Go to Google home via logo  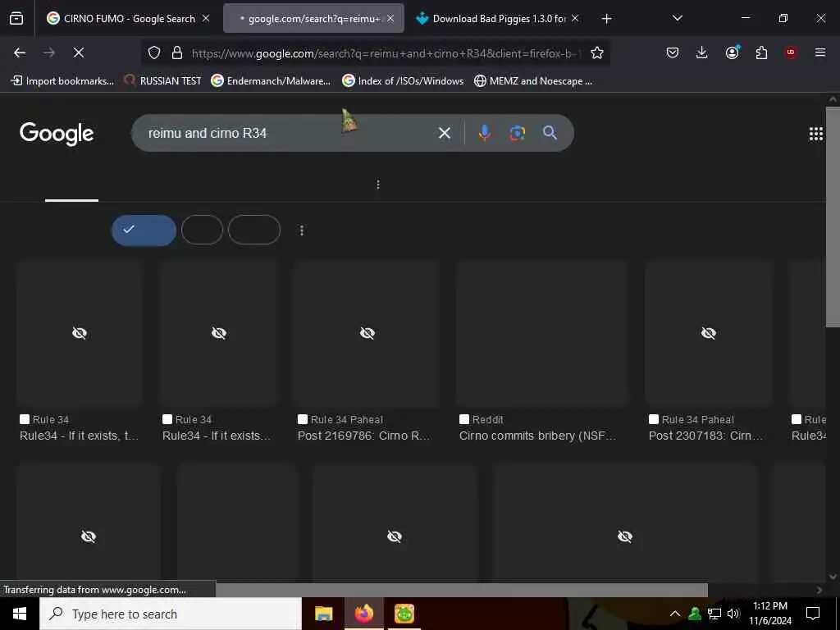tap(57, 134)
